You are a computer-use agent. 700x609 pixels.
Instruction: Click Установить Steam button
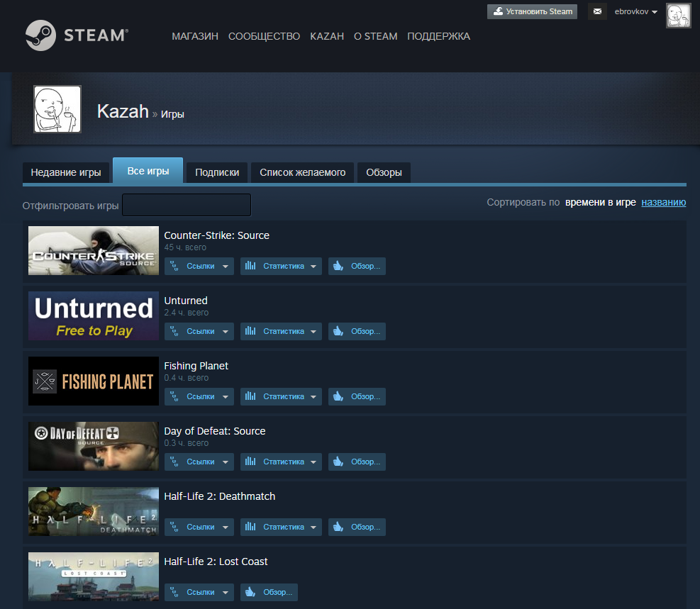(x=532, y=11)
